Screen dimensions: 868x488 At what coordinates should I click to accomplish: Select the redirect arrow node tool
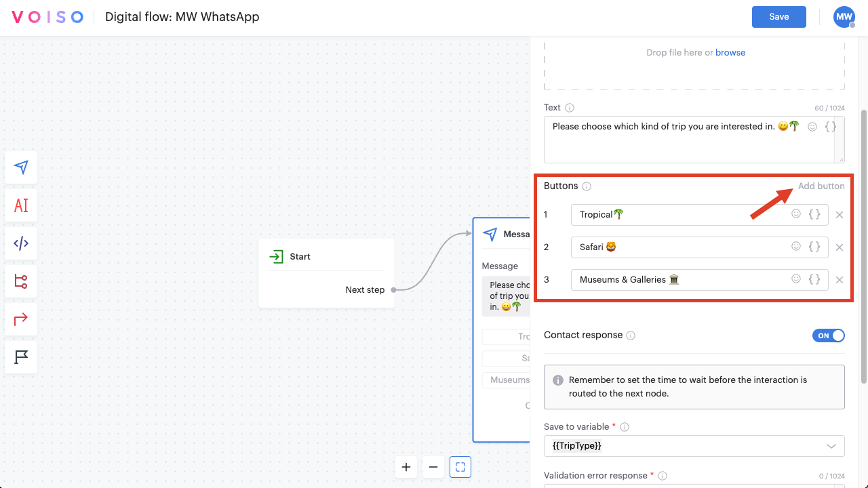[21, 319]
